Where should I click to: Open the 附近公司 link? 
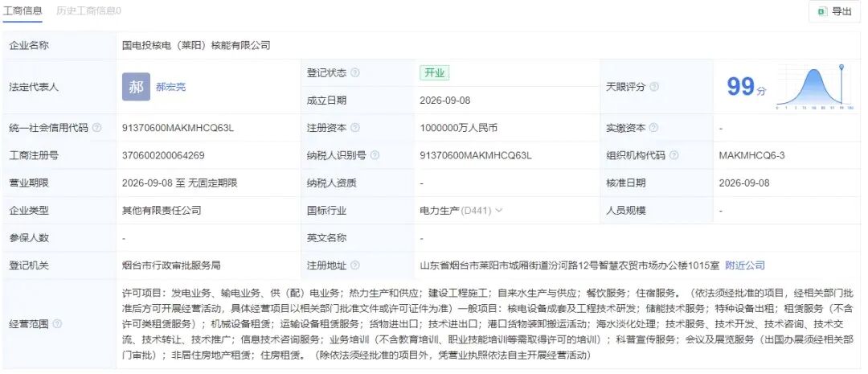click(745, 265)
